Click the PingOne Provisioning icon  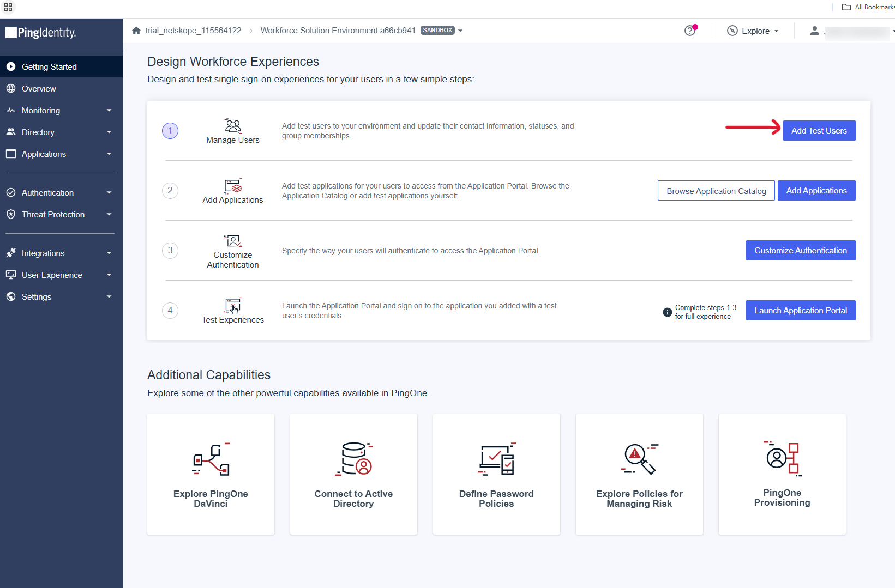pyautogui.click(x=783, y=458)
